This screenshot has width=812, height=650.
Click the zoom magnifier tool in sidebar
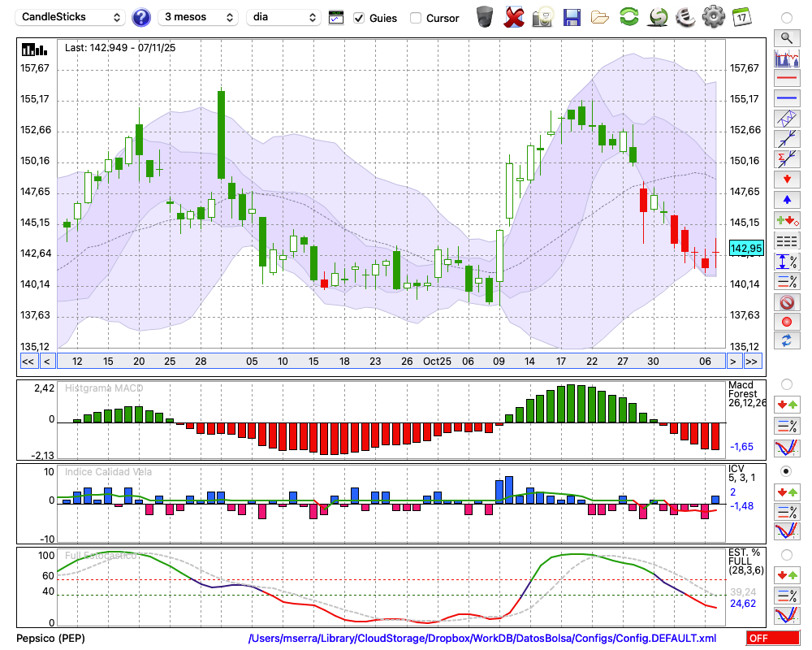[x=786, y=37]
